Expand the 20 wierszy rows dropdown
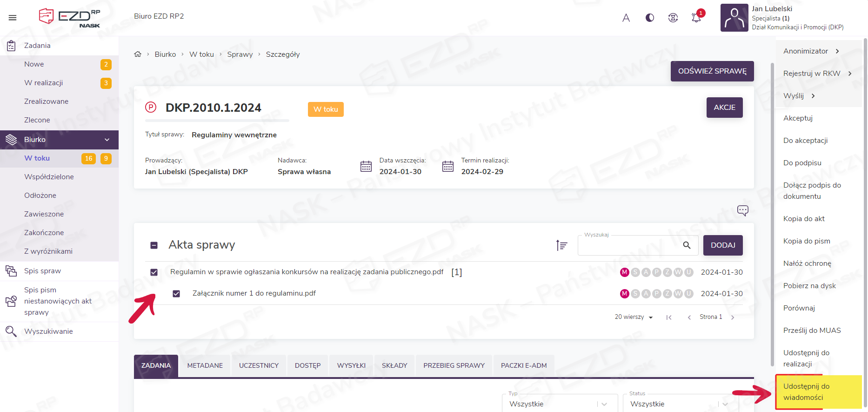 coord(634,317)
